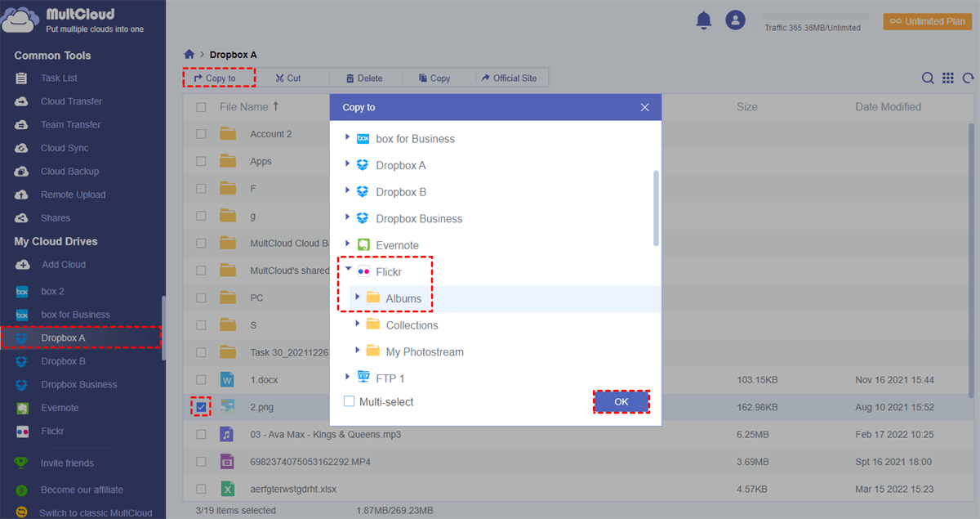Click dialog tree vertical scrollbar

tap(655, 208)
